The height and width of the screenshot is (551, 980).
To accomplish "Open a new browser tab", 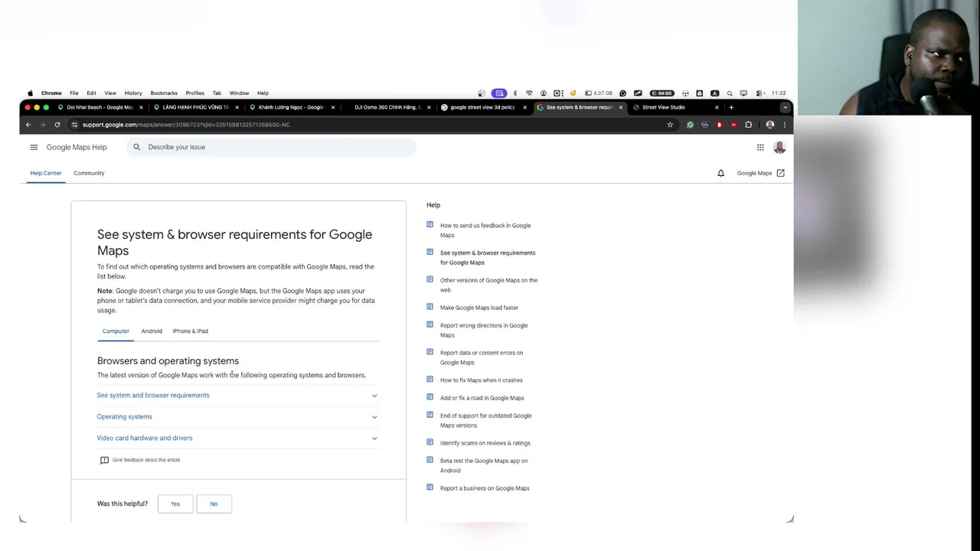I will pyautogui.click(x=731, y=107).
